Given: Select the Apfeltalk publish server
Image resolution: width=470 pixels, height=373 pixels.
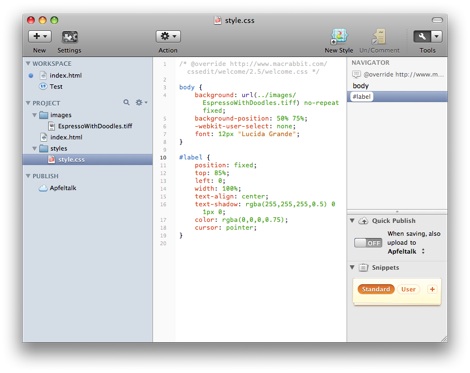Looking at the screenshot, I should click(63, 188).
